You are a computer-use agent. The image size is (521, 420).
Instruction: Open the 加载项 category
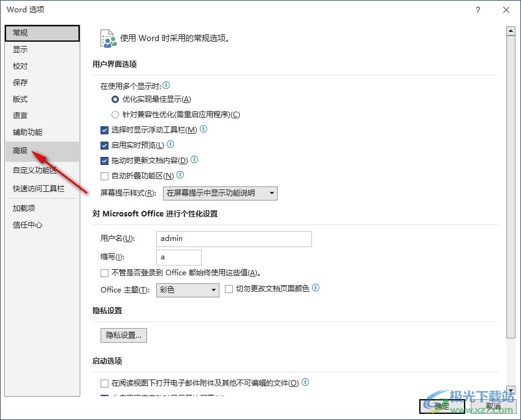42,208
